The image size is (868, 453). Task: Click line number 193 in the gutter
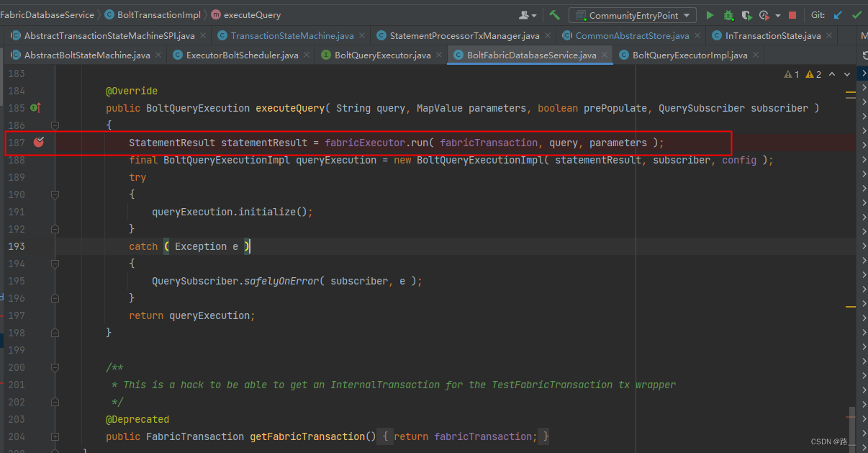17,246
